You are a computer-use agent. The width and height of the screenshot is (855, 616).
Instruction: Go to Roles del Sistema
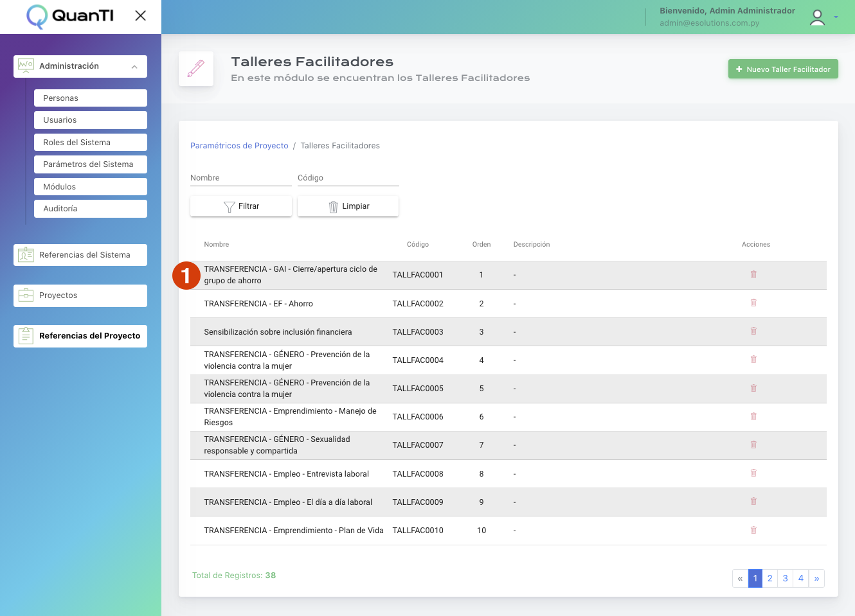click(x=91, y=143)
